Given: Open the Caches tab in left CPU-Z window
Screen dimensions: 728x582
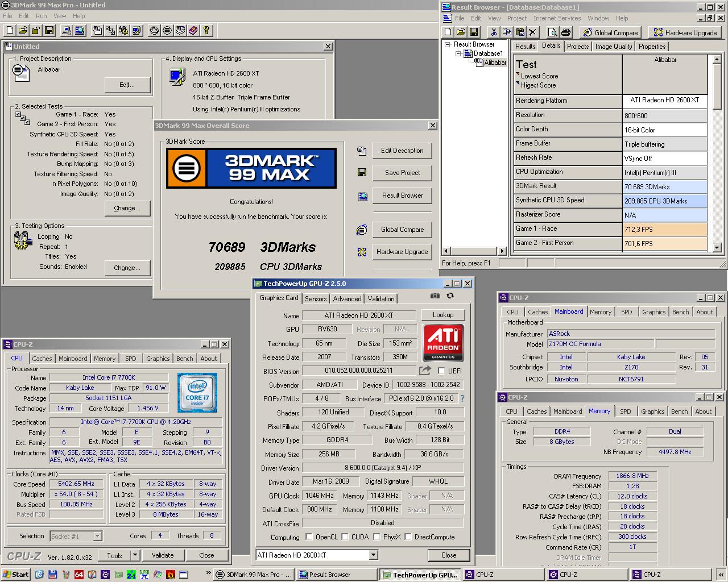Looking at the screenshot, I should pos(42,359).
